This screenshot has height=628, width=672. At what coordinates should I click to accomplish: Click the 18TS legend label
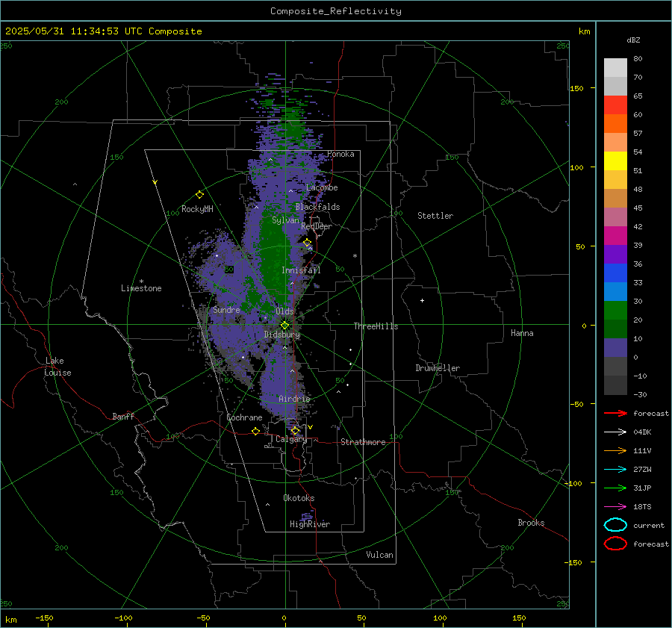tap(642, 507)
